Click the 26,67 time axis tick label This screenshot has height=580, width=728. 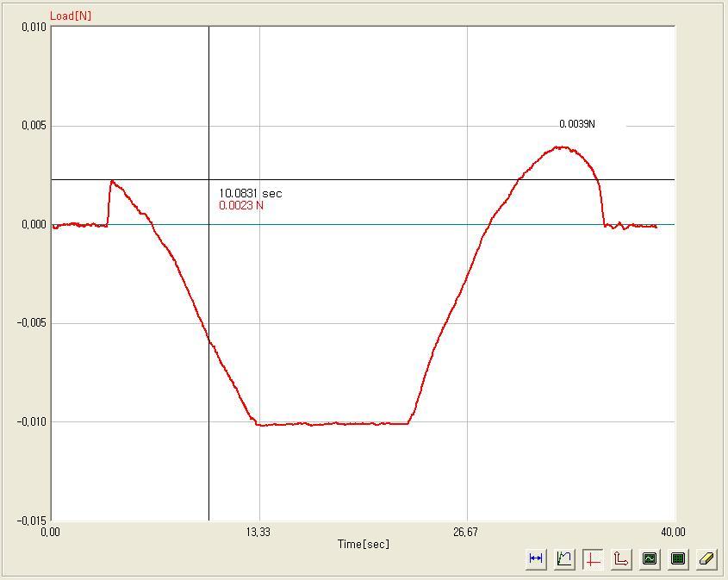(465, 532)
